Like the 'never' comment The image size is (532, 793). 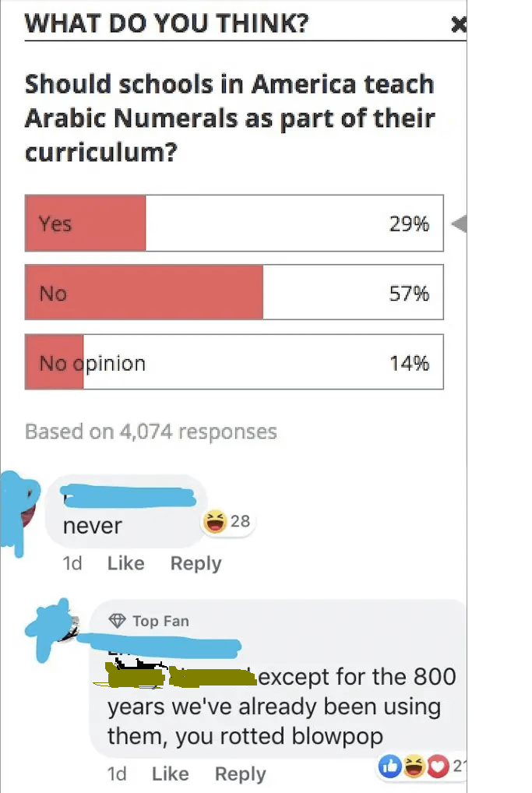125,563
